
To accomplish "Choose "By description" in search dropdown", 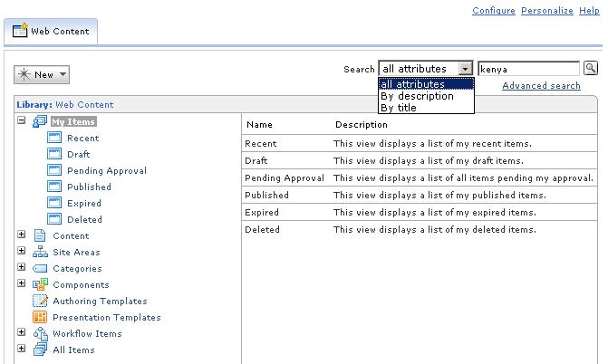I will point(417,96).
